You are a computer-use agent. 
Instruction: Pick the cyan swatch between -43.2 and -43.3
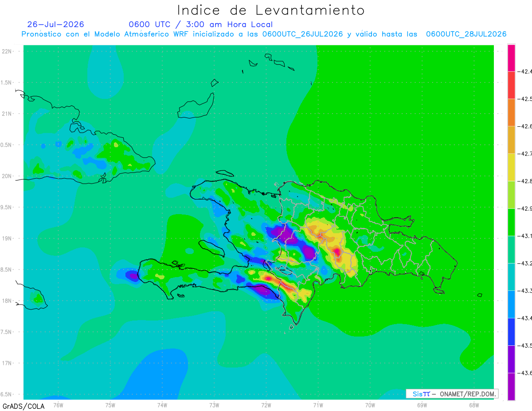[511, 277]
